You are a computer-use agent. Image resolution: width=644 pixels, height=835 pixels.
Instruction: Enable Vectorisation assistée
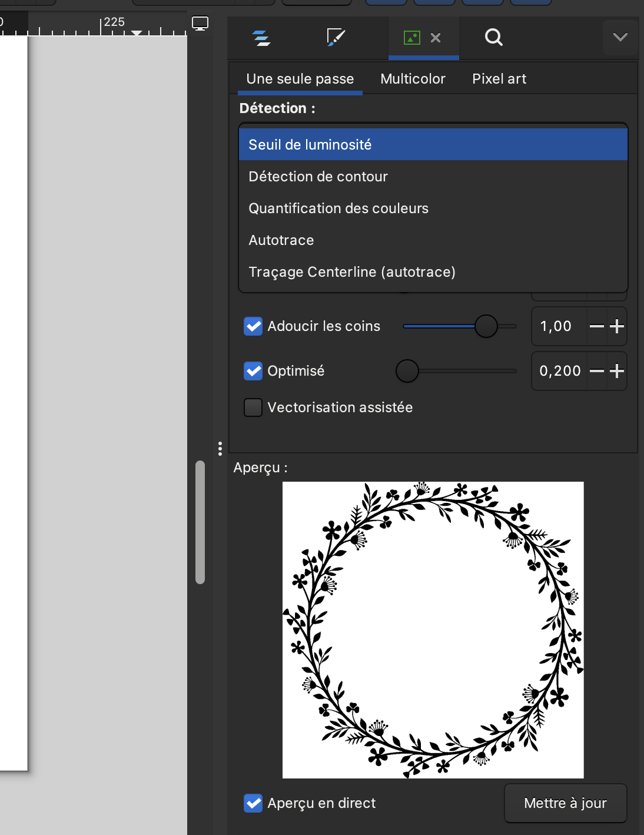click(x=253, y=407)
